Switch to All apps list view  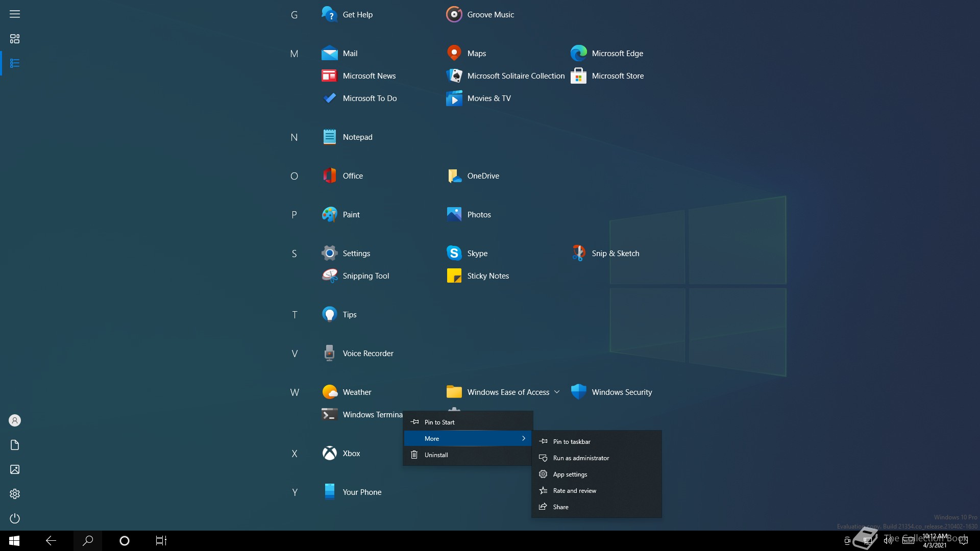tap(15, 63)
